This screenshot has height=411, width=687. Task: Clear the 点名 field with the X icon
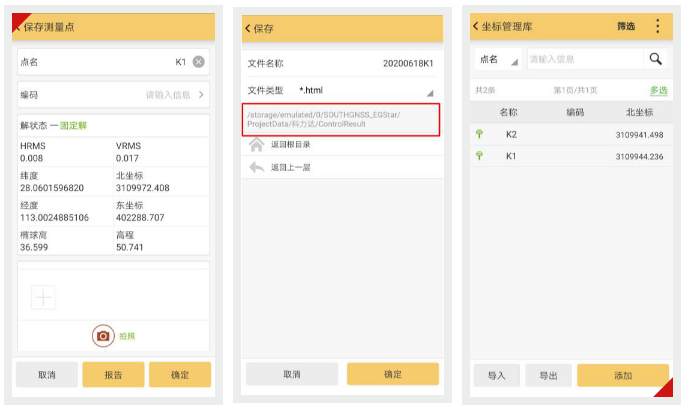tap(198, 62)
